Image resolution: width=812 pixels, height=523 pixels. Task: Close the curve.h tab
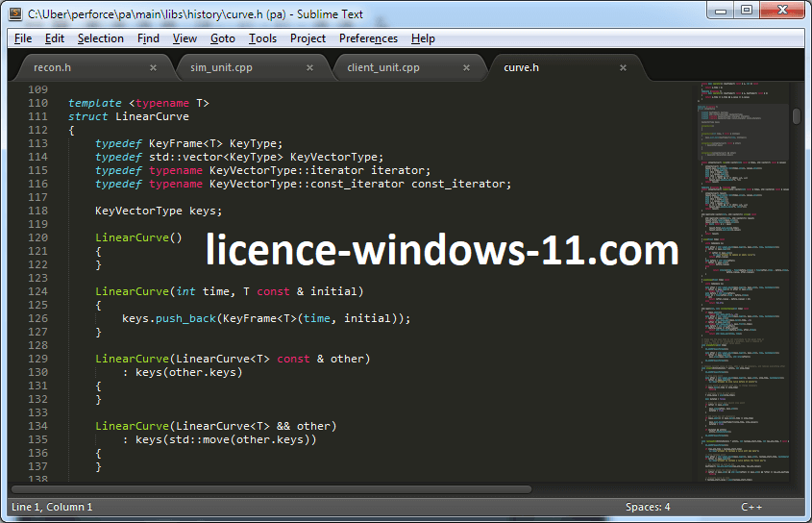(x=623, y=68)
